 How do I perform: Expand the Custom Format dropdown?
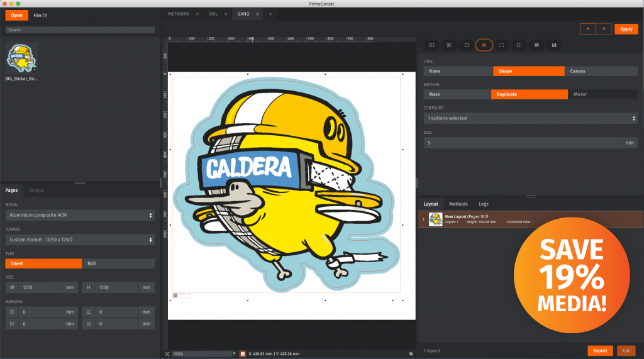pyautogui.click(x=80, y=240)
